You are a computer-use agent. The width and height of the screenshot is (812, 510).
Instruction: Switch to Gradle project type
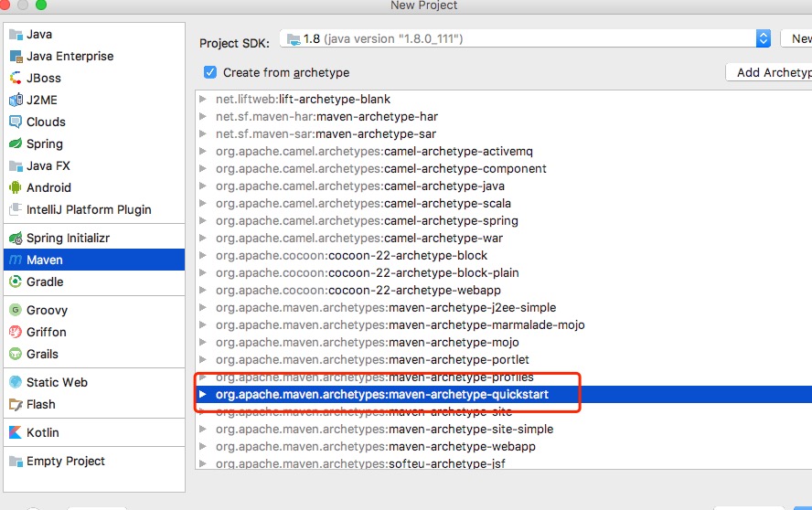pyautogui.click(x=94, y=282)
